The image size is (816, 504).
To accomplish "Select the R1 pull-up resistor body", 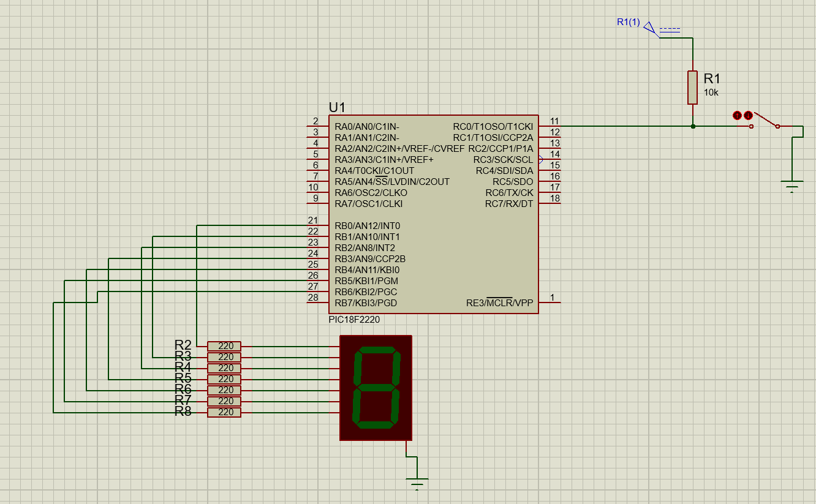I will coord(693,87).
